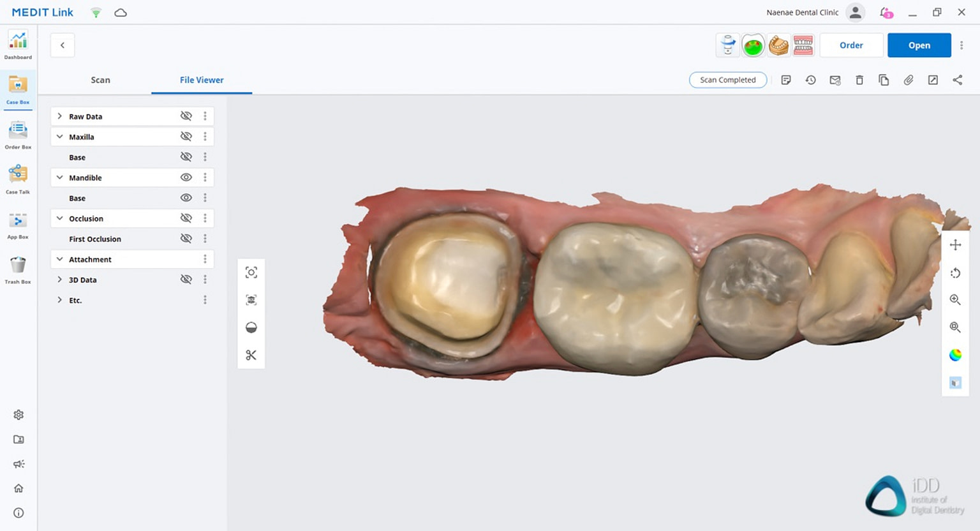Switch to the Scan tab
980x531 pixels.
[x=100, y=80]
